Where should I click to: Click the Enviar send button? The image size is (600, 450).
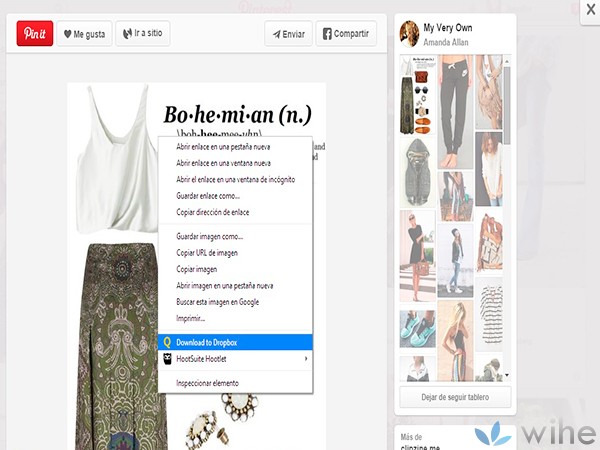(289, 34)
